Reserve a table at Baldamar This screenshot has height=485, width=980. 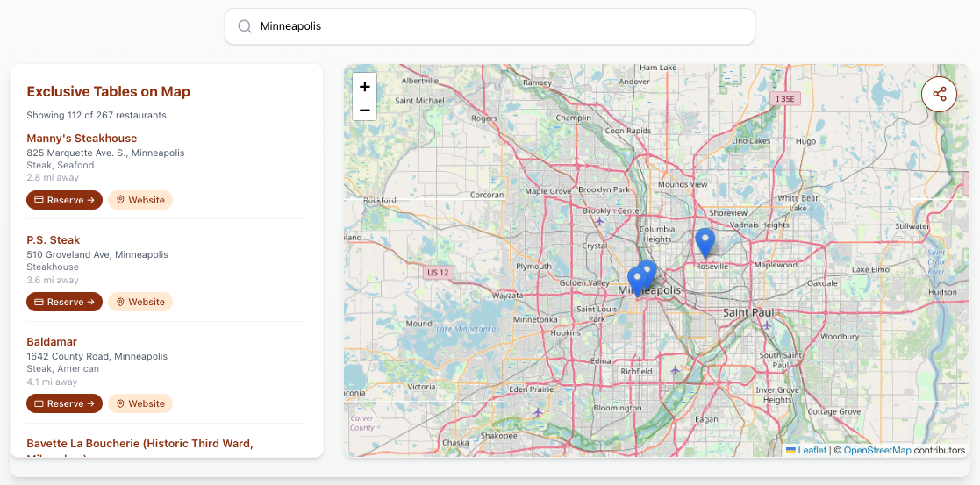64,403
